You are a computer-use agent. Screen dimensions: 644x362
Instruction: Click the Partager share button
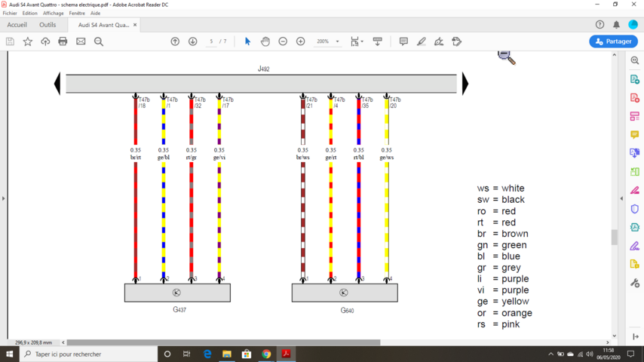coord(613,41)
